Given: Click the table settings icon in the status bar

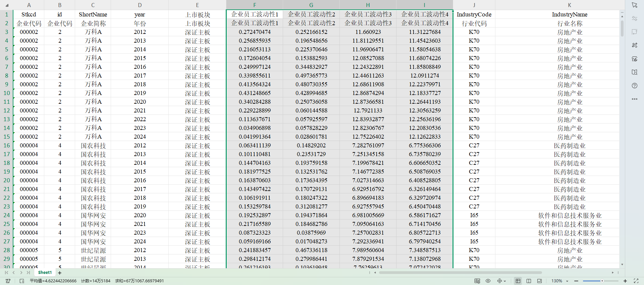Looking at the screenshot, I should pos(477,281).
